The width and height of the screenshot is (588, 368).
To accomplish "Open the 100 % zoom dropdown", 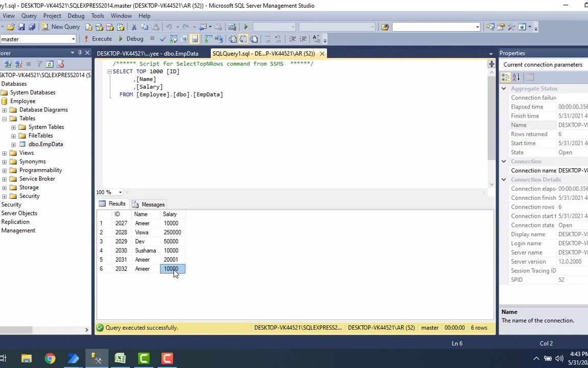I will [x=120, y=192].
